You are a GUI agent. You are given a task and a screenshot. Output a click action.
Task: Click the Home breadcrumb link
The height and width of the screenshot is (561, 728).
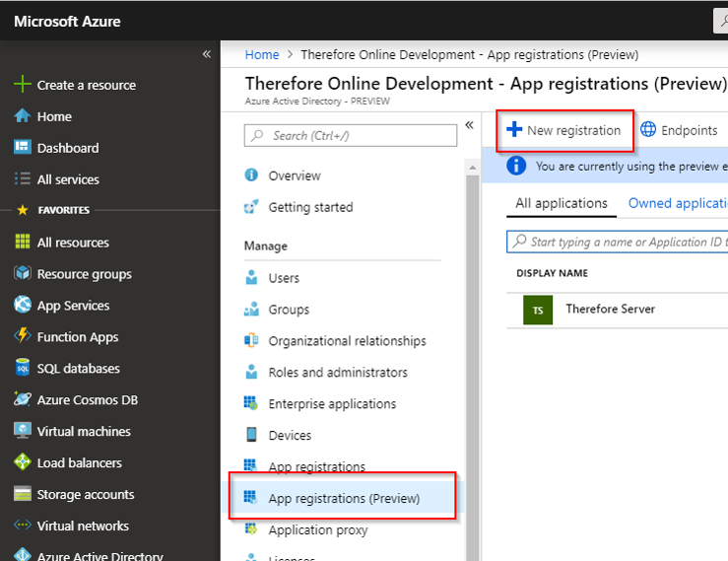(x=262, y=55)
